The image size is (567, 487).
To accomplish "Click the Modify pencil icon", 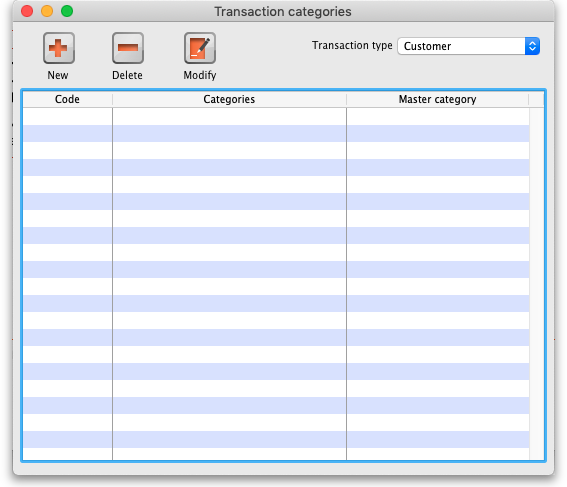I will pyautogui.click(x=200, y=48).
